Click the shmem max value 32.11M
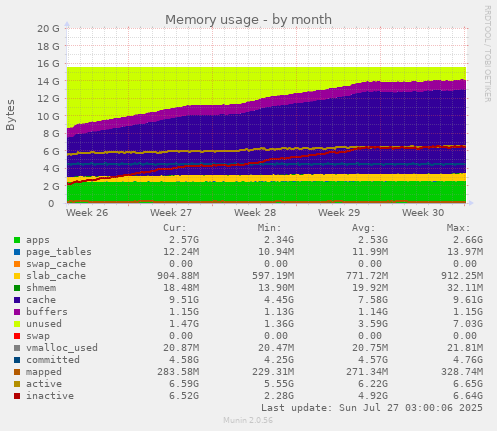Screen dimensions: 497x431 tap(465, 288)
